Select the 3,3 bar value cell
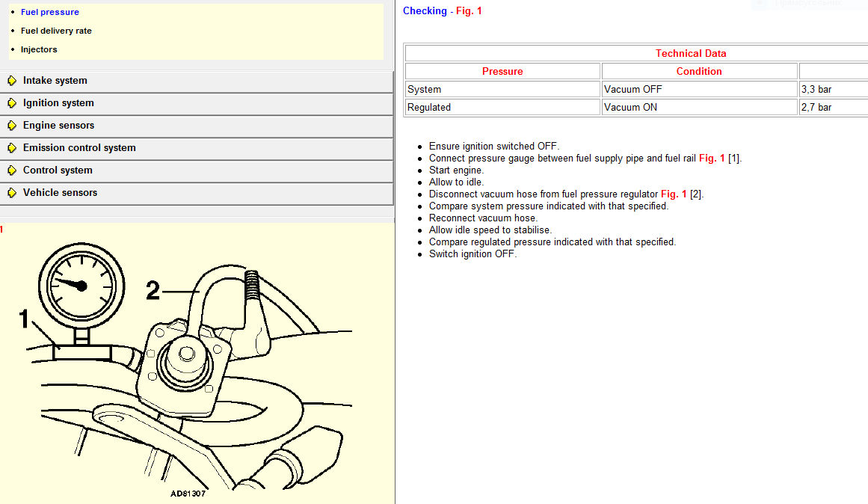This screenshot has width=868, height=504. pos(816,89)
